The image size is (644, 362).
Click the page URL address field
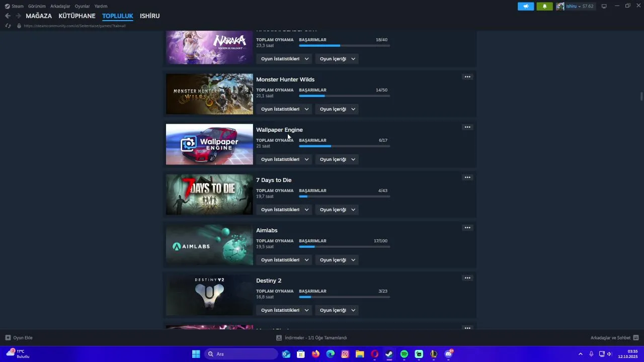pos(74,26)
